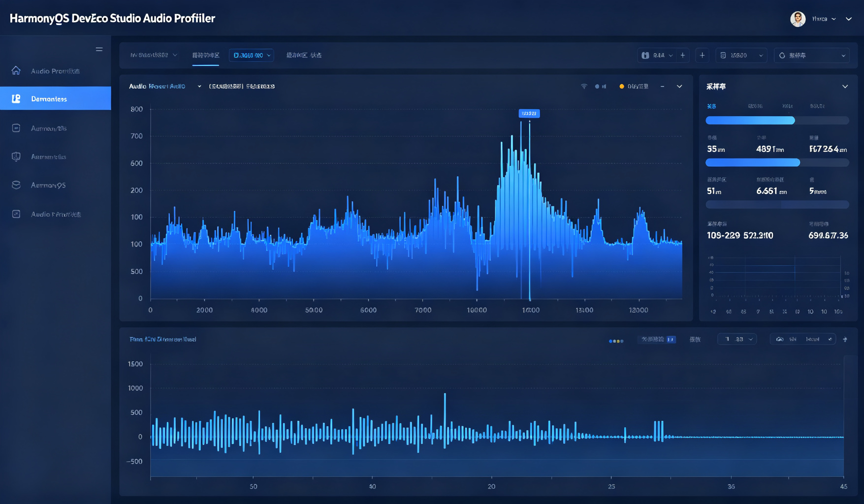Open the highlighted blue dropdown in tab bar
The image size is (864, 504).
pyautogui.click(x=252, y=55)
